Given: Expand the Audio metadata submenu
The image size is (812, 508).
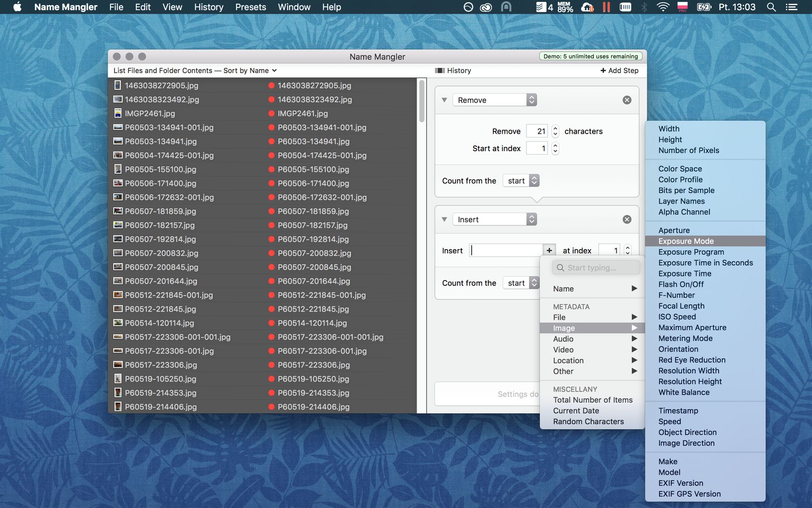Looking at the screenshot, I should pos(592,339).
